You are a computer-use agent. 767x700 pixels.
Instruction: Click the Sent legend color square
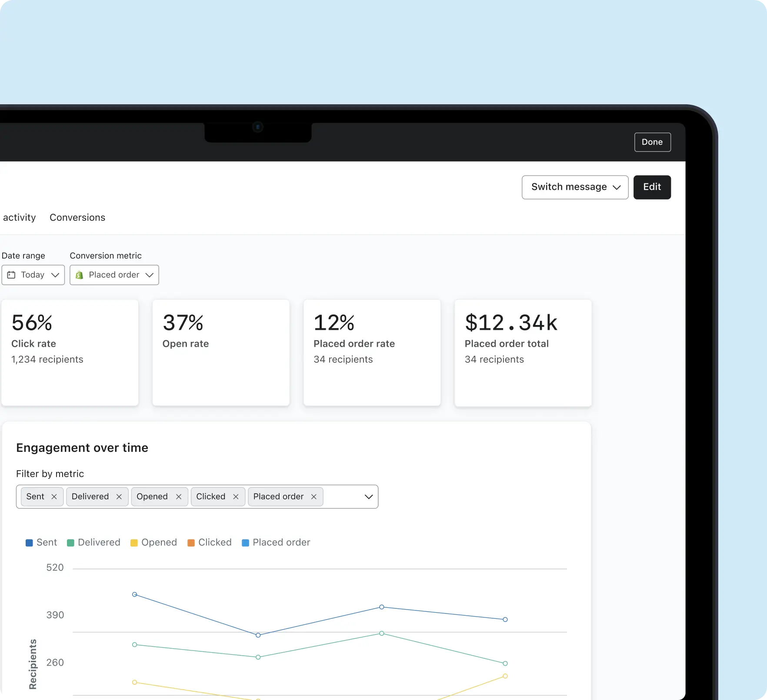[29, 543]
